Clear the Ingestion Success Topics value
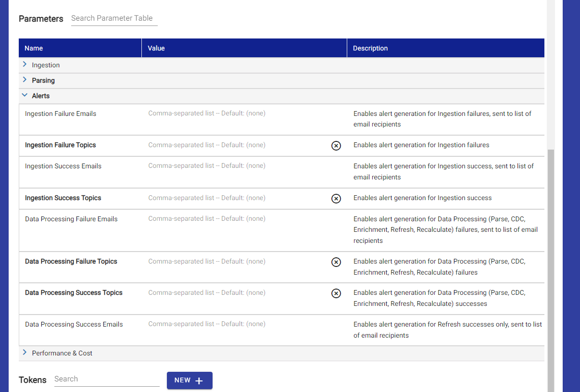 tap(336, 198)
